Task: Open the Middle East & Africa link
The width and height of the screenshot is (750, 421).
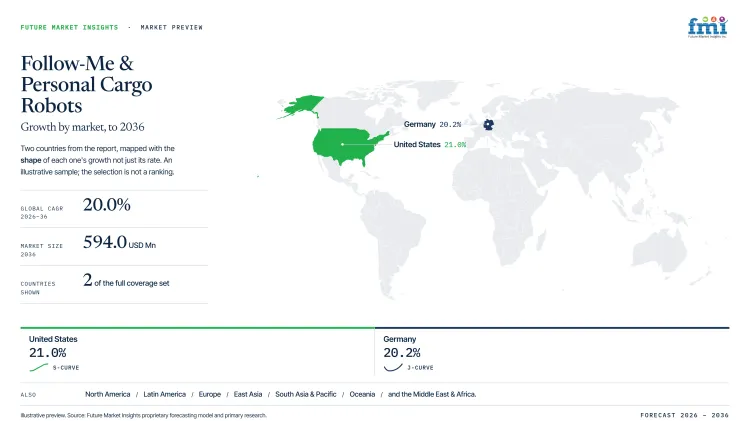Action: 432,394
